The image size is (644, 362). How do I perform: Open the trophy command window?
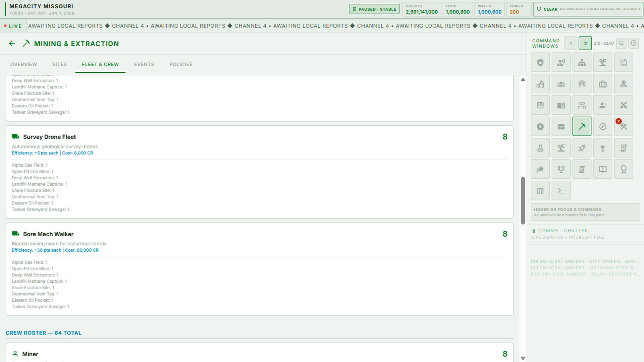(561, 169)
